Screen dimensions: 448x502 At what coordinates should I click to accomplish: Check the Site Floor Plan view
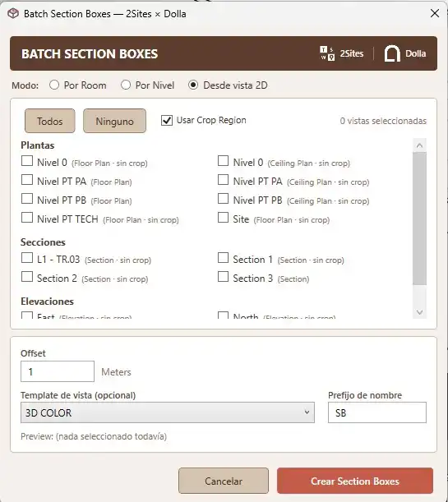[223, 218]
